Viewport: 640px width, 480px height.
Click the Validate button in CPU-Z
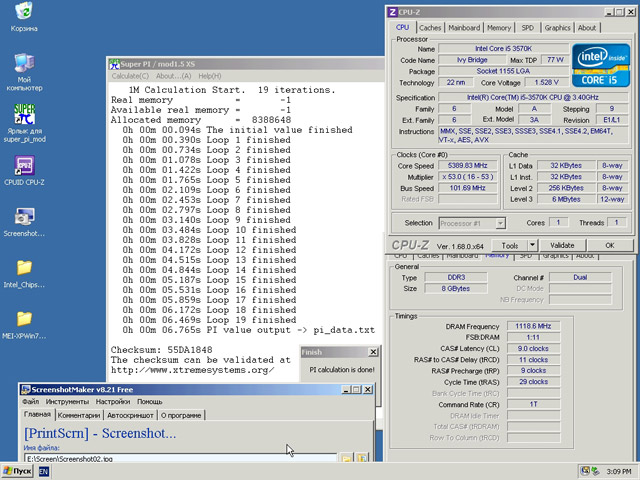pyautogui.click(x=562, y=245)
